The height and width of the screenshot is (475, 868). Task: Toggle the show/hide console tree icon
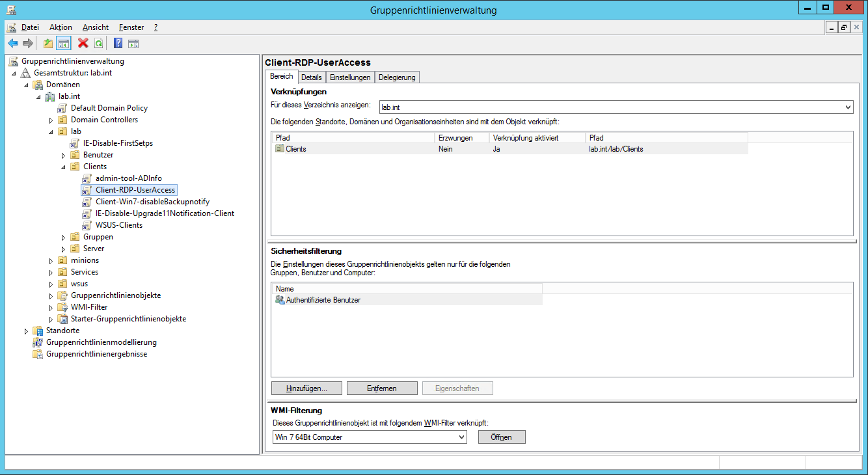tap(63, 44)
